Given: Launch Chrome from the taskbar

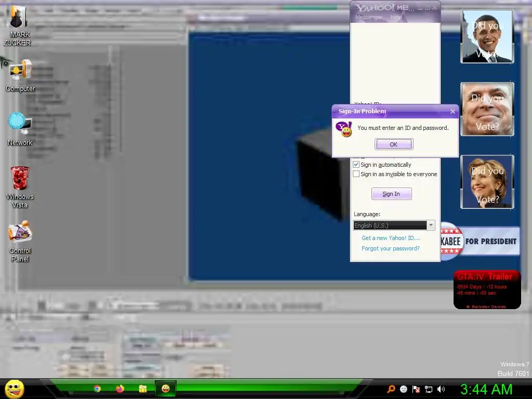Looking at the screenshot, I should 97,389.
